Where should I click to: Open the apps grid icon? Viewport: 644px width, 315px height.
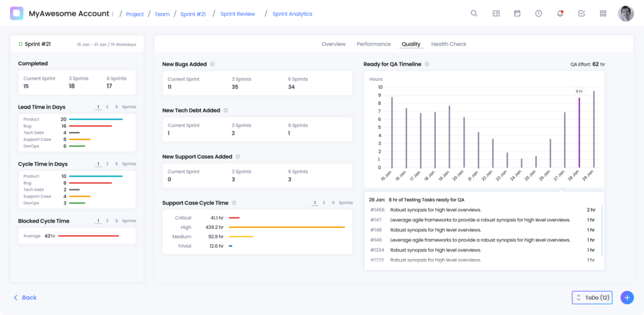[x=603, y=14]
